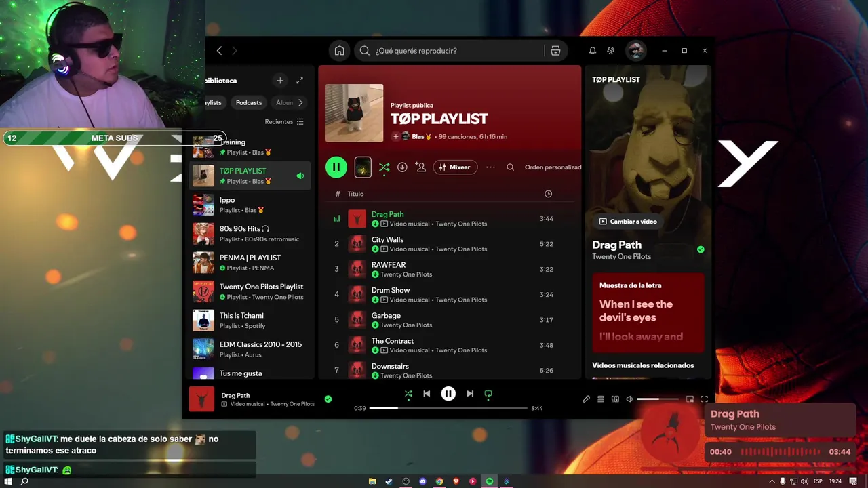868x488 pixels.
Task: Expand the library with the arrows icon
Action: (x=300, y=81)
